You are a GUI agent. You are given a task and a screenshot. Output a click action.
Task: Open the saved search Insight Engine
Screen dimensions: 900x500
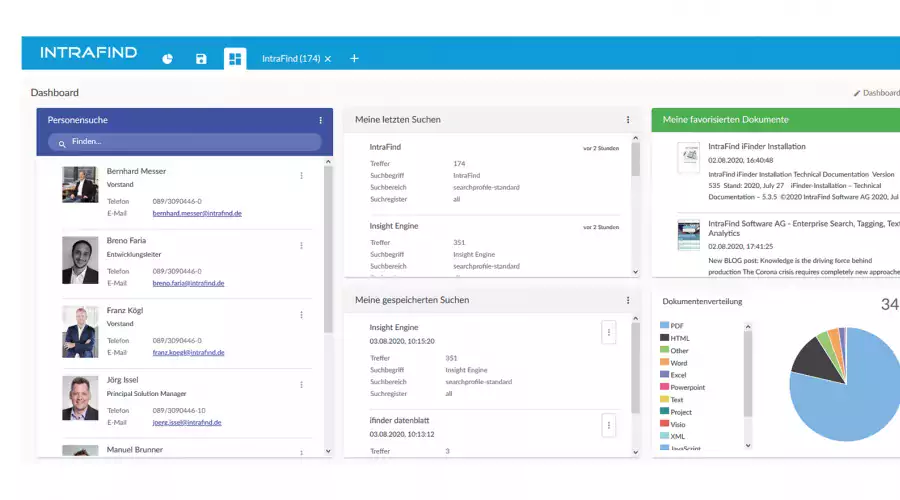(x=394, y=327)
